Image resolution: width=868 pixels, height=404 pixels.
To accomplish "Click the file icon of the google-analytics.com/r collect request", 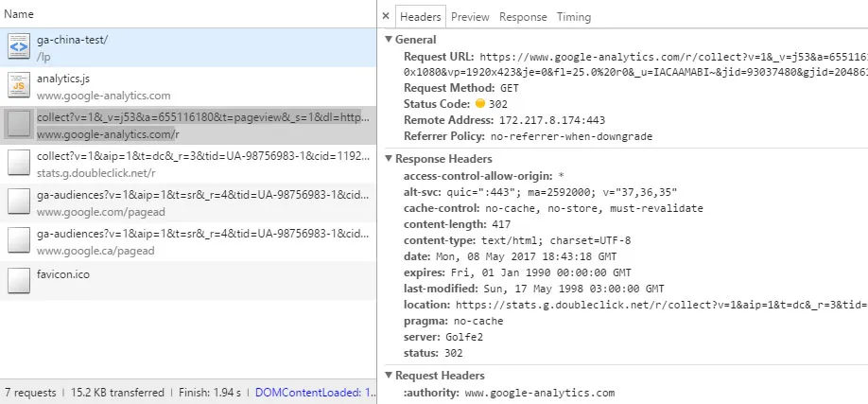I will click(19, 125).
